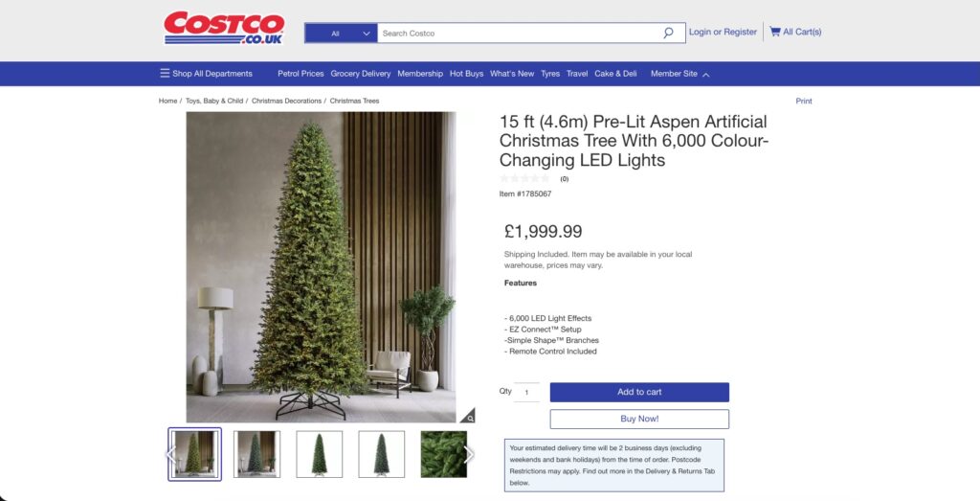This screenshot has width=980, height=501.
Task: Click image zoom magnifier icon
Action: [x=467, y=416]
